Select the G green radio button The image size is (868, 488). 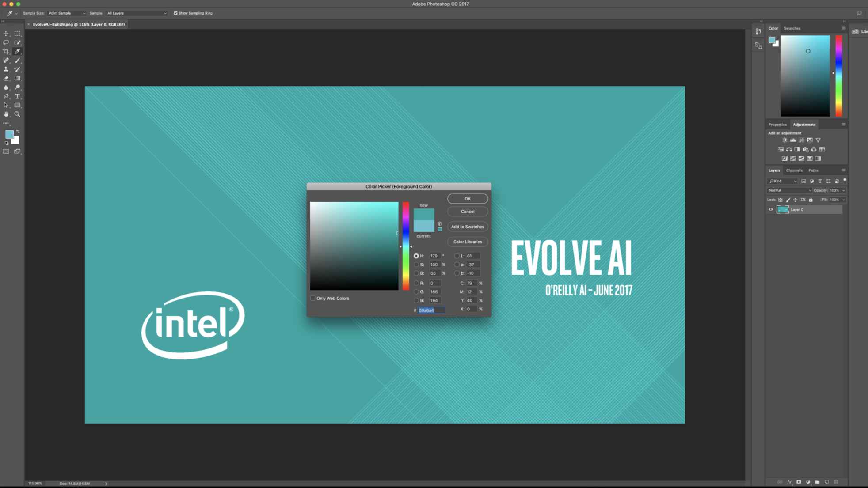tap(416, 291)
